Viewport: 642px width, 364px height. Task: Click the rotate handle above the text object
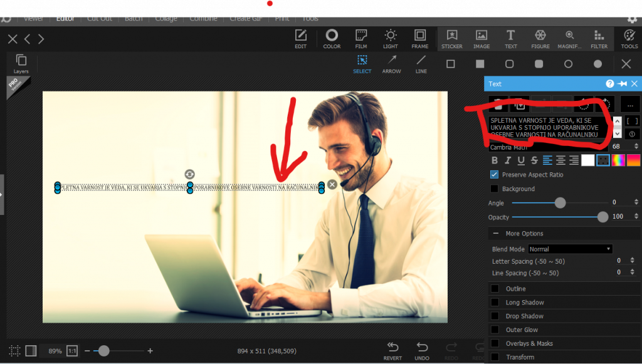[189, 174]
